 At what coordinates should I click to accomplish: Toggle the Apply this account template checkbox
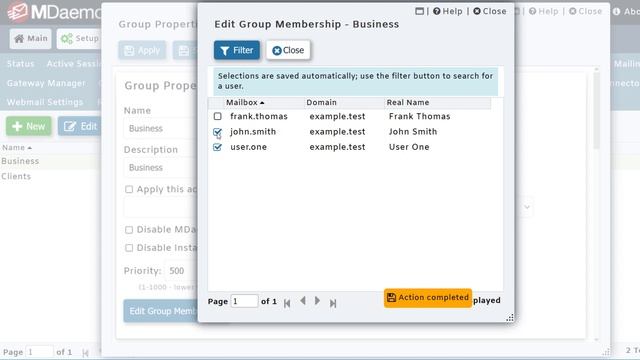tap(129, 189)
